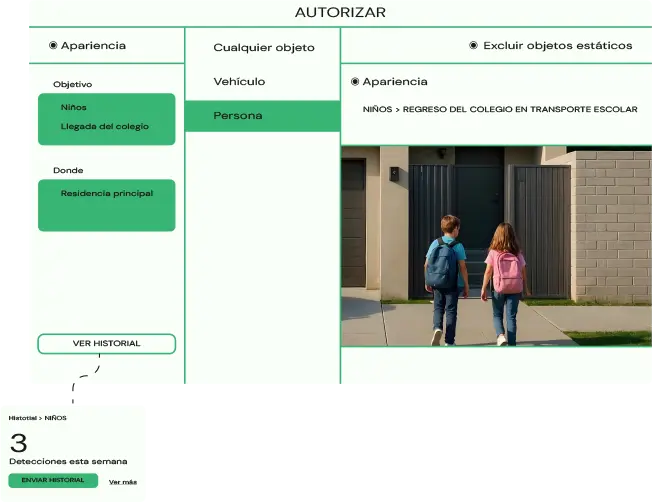Pick Niños in the Objetivo box

click(74, 107)
